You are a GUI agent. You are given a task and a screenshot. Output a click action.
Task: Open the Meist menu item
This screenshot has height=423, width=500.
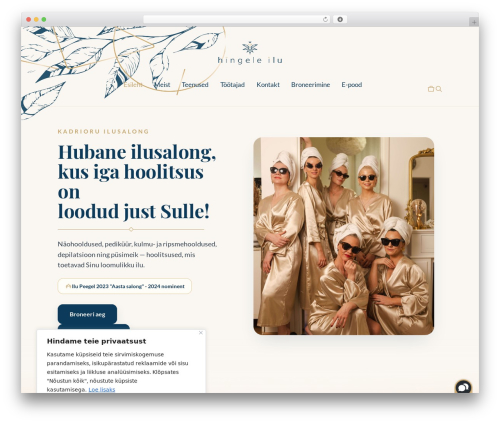click(162, 85)
